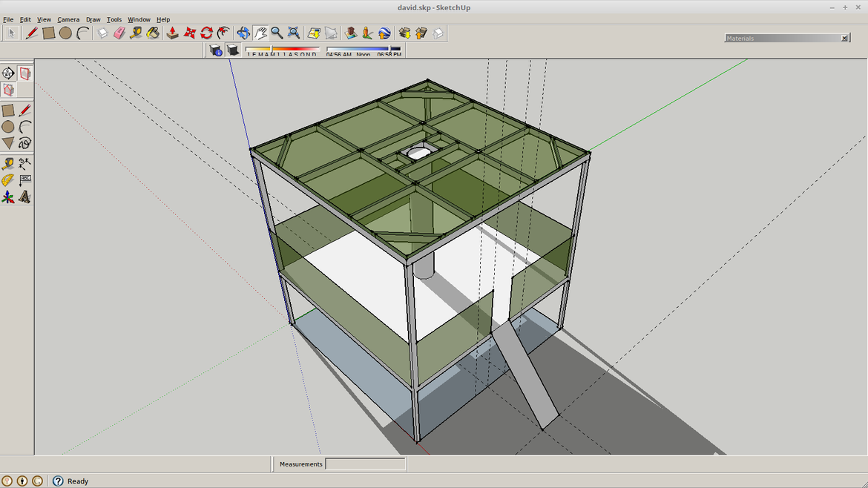Open the Draw menu

92,19
